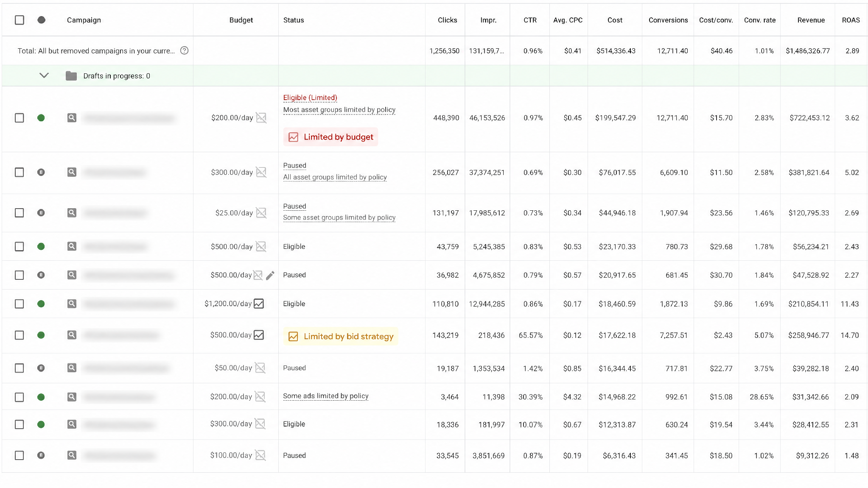Click the Limited by budget chart icon
This screenshot has width=868, height=488.
click(x=293, y=137)
